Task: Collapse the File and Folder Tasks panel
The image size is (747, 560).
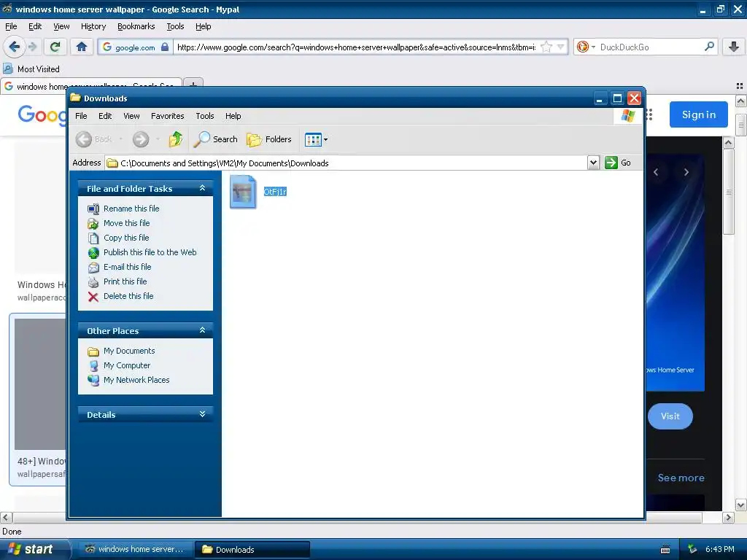Action: pos(203,188)
